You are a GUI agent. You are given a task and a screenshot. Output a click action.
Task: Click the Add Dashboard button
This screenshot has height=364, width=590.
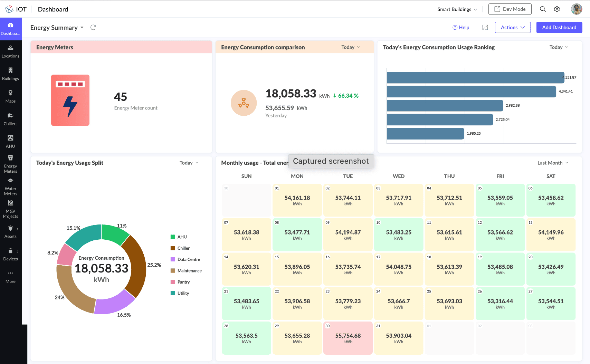click(x=559, y=28)
